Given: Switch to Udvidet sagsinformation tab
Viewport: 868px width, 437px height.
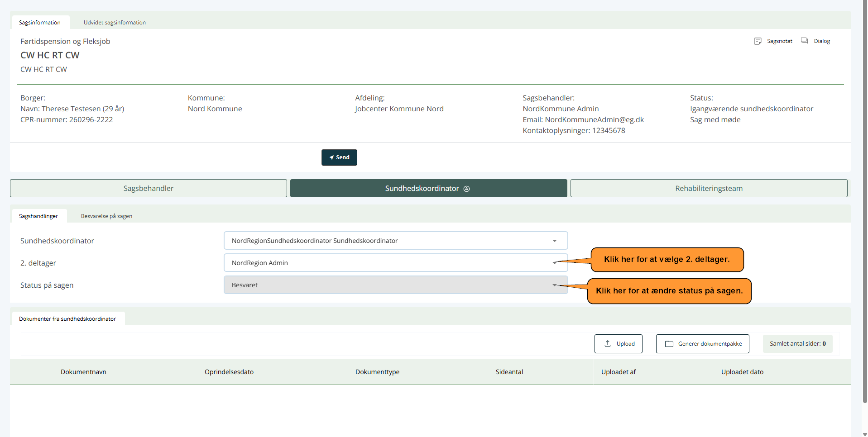Looking at the screenshot, I should (x=115, y=23).
